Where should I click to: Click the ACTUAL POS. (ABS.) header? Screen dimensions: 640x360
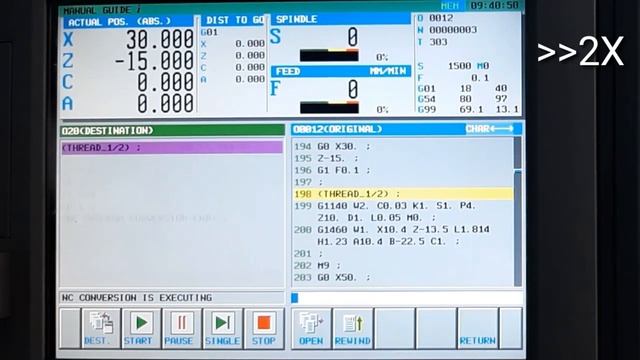[128, 22]
